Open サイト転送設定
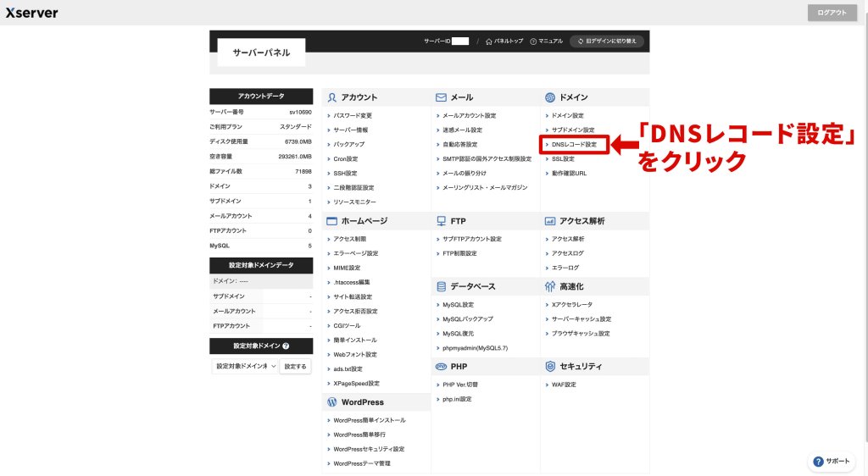 353,297
